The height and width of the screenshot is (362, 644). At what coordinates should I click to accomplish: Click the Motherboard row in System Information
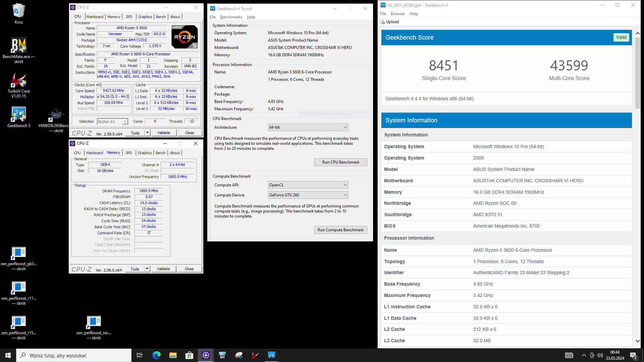tap(506, 181)
